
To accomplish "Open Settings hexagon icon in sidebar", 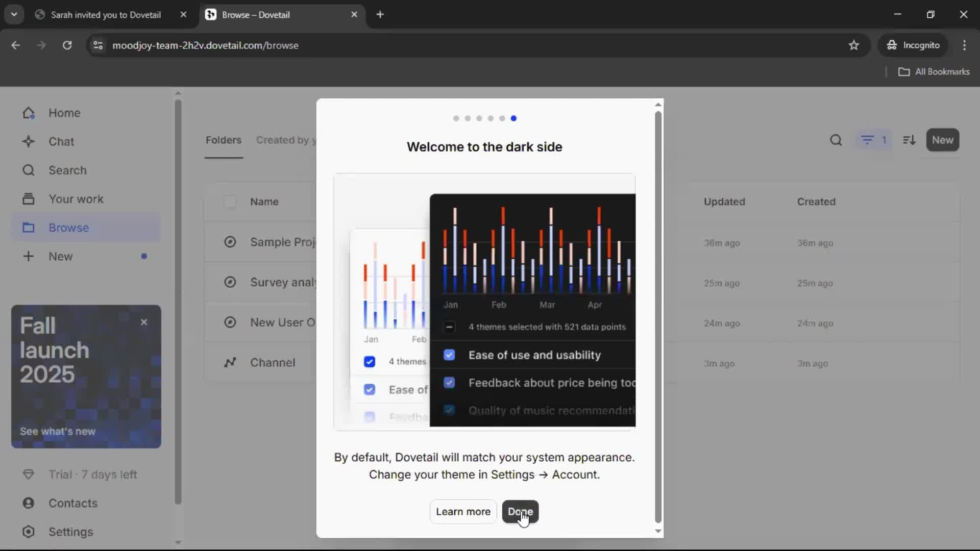I will click(29, 532).
